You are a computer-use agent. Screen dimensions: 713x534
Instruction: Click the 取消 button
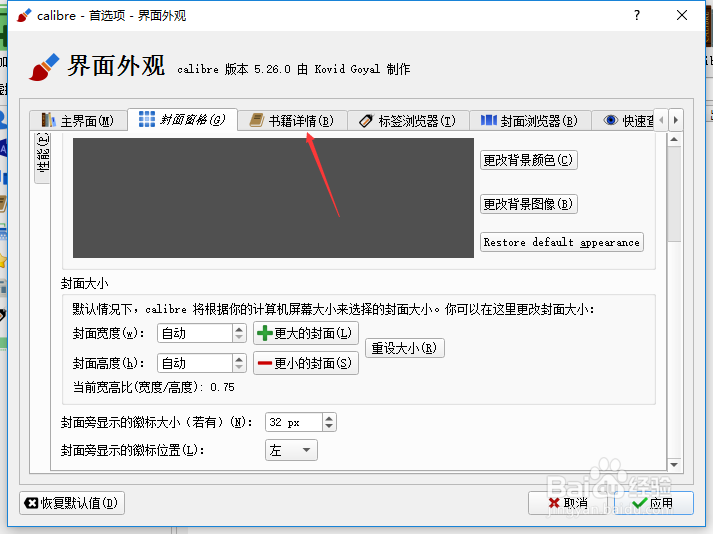[x=567, y=503]
